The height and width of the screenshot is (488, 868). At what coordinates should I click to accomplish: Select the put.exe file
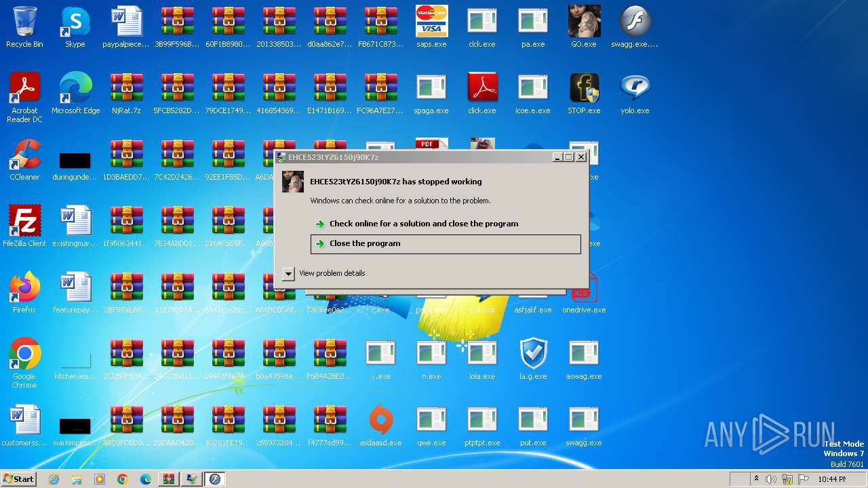(533, 426)
